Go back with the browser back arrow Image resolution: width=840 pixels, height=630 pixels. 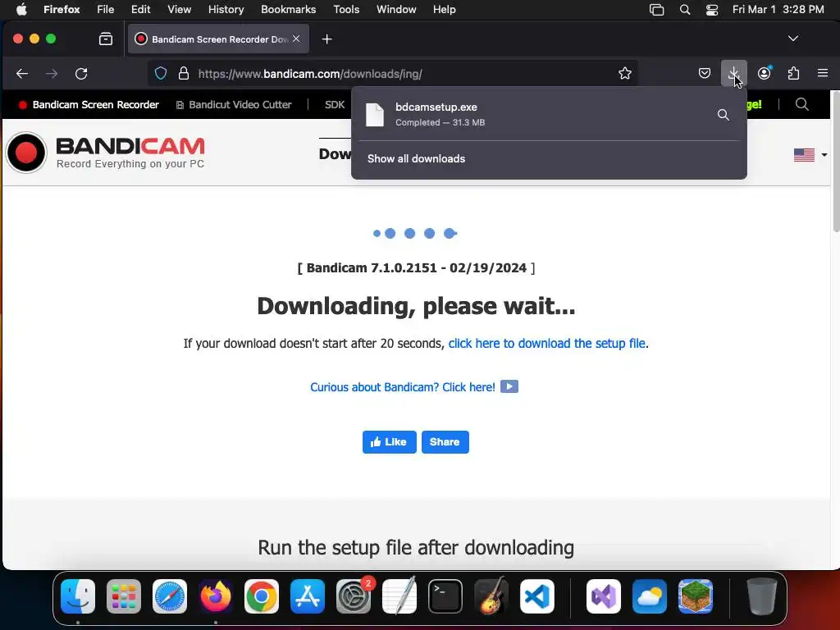coord(22,73)
